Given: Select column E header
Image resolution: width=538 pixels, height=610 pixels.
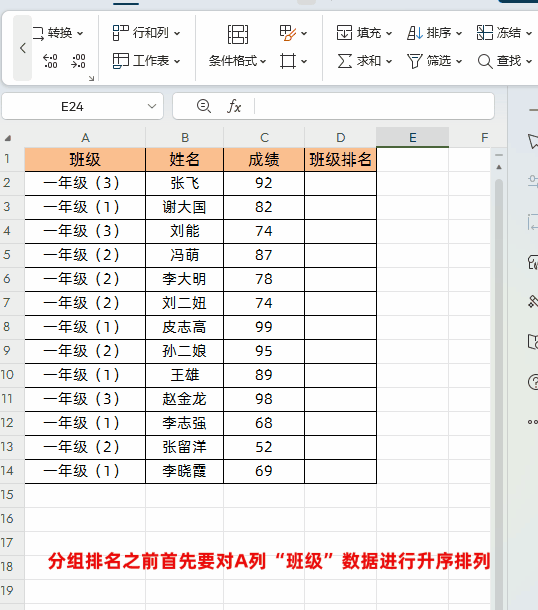Looking at the screenshot, I should [x=412, y=138].
